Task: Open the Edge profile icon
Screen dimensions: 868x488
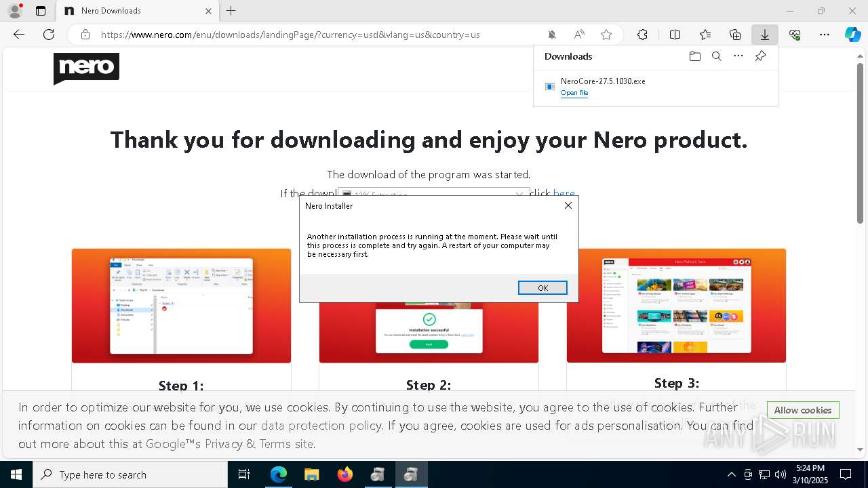Action: (x=14, y=11)
